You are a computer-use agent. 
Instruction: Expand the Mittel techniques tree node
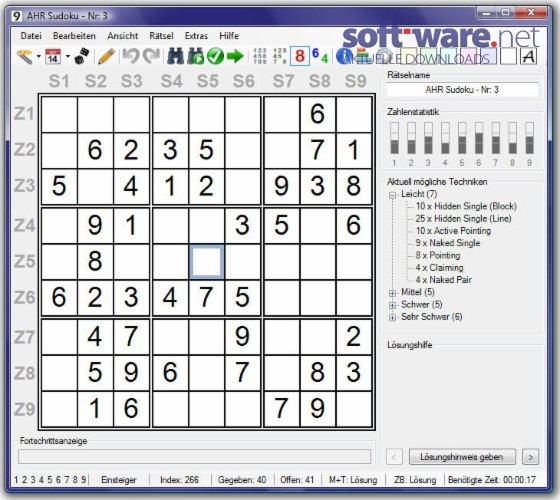(x=392, y=293)
